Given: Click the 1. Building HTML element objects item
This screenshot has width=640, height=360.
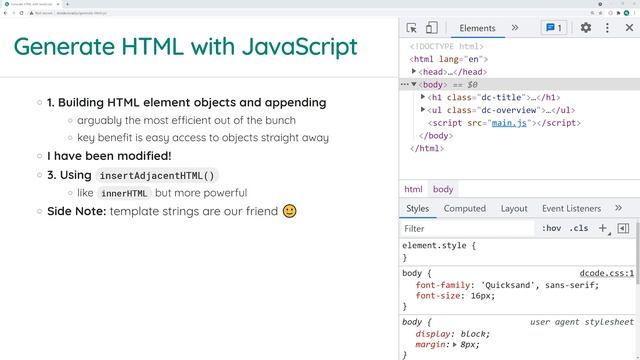Looking at the screenshot, I should (187, 102).
